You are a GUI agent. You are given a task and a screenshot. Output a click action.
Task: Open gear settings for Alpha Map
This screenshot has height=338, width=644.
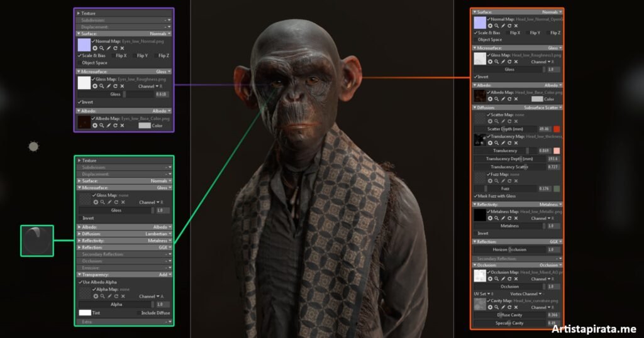[96, 296]
